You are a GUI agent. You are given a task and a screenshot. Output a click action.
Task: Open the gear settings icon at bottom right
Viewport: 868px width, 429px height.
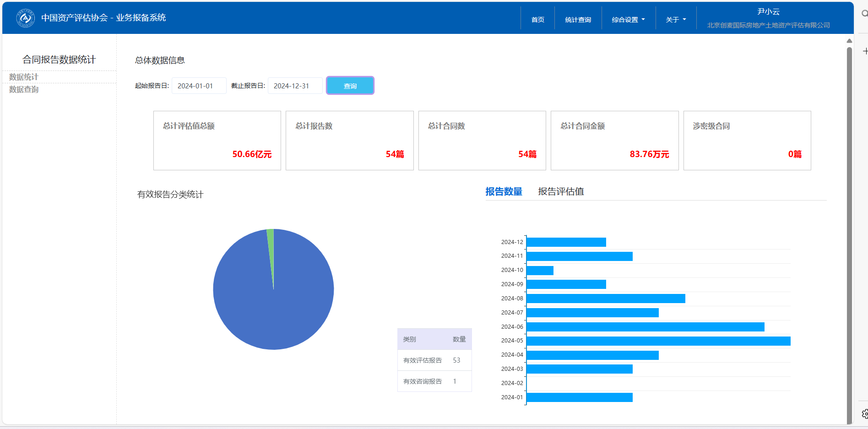pos(864,414)
